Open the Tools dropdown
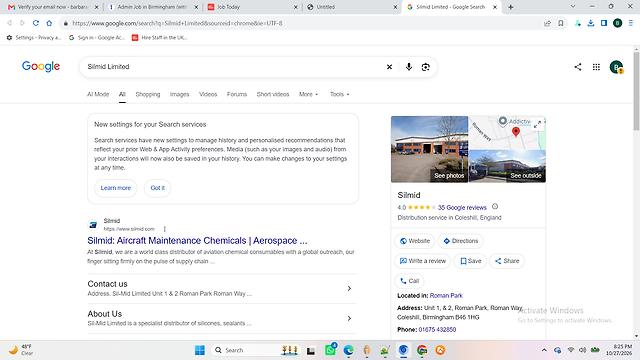The image size is (640, 360). [340, 94]
